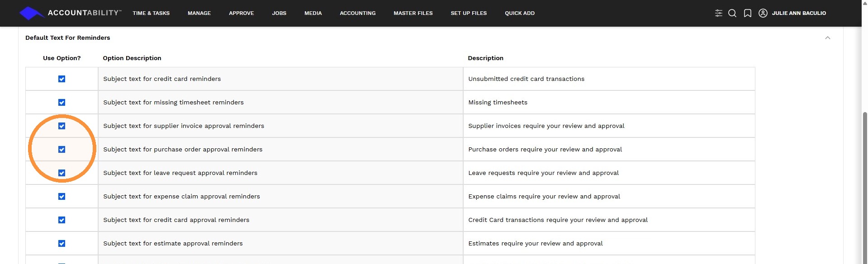Click the page vertical scrollbar thumb
The width and height of the screenshot is (868, 264).
click(x=865, y=187)
